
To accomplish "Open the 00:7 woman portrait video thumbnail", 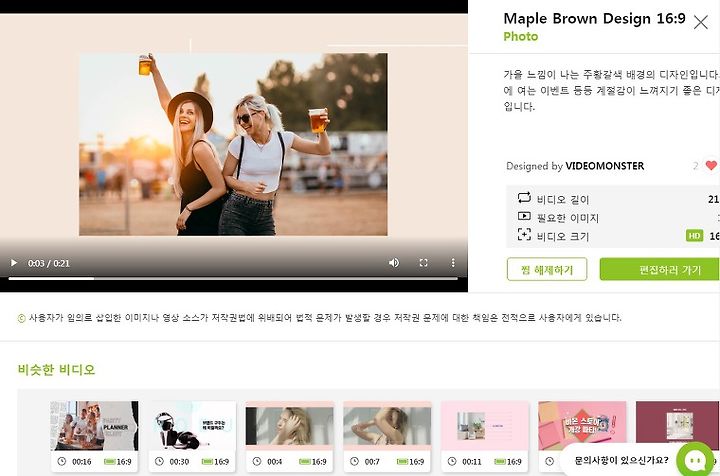I will [x=387, y=426].
